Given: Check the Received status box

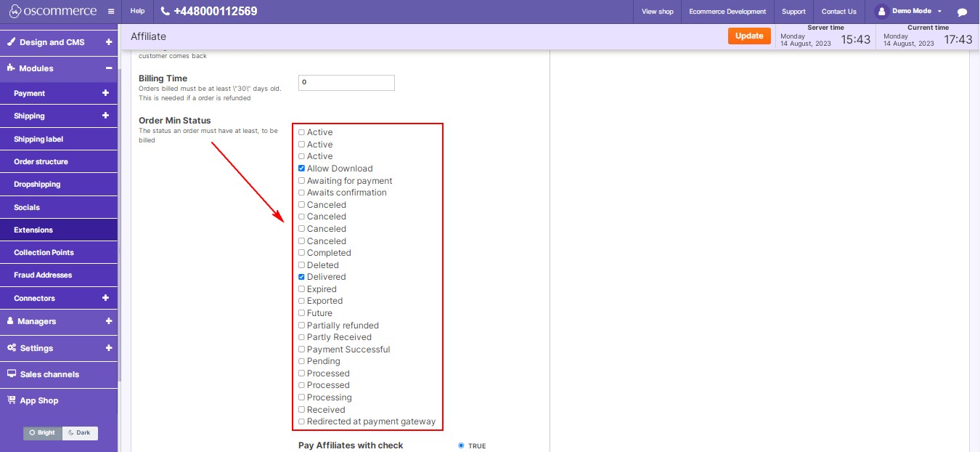Looking at the screenshot, I should point(301,410).
